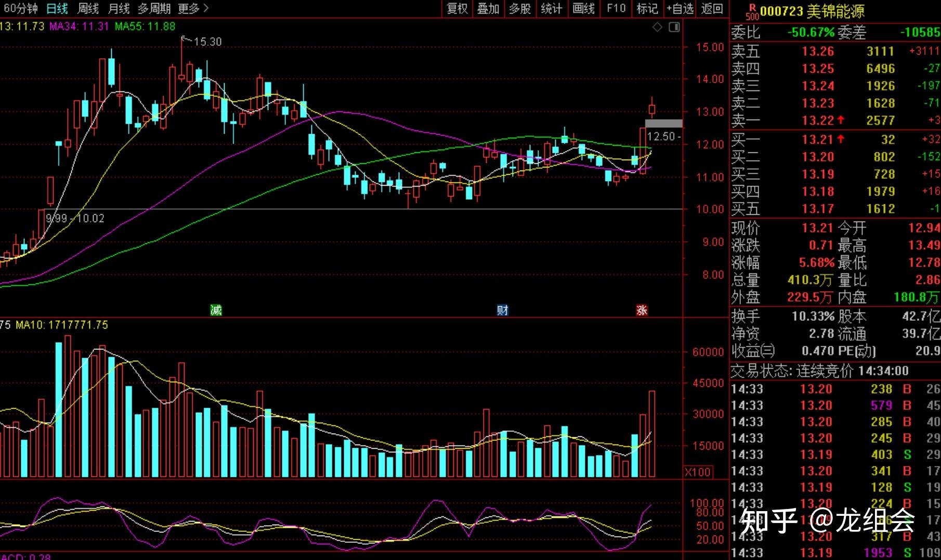This screenshot has height=560, width=941.
Task: Select the 买五 price 13.17
Action: (818, 209)
